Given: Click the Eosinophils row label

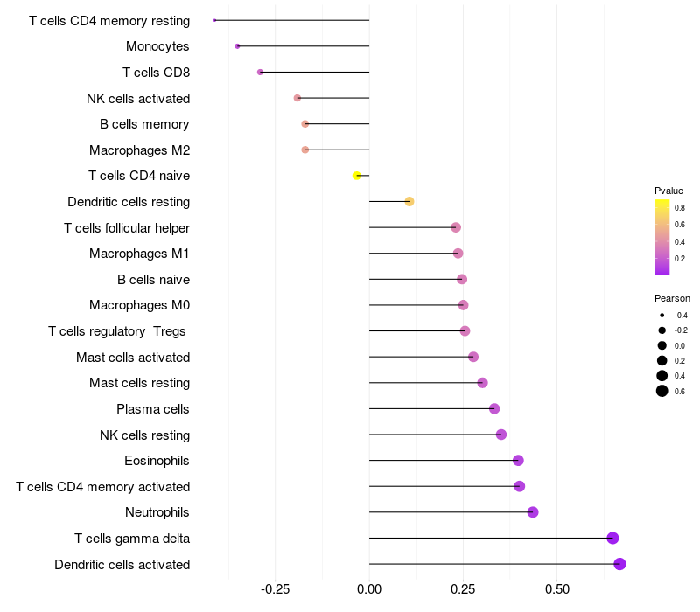Looking at the screenshot, I should [157, 461].
